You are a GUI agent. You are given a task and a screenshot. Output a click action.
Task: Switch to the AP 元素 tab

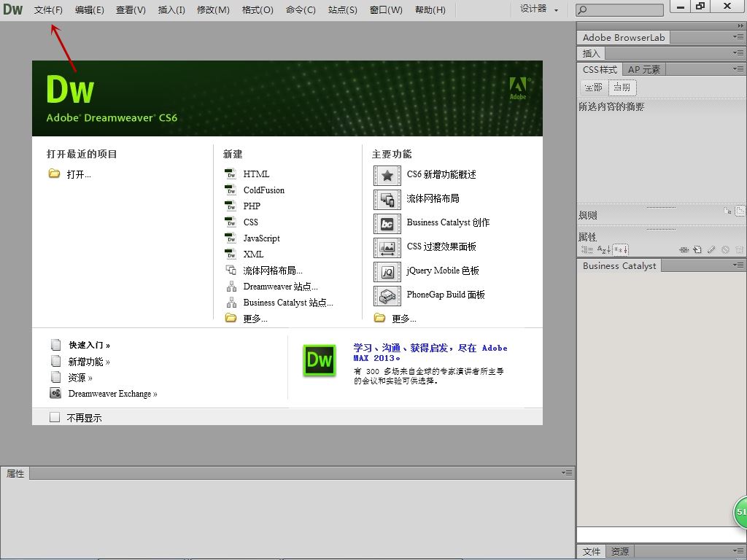point(643,69)
